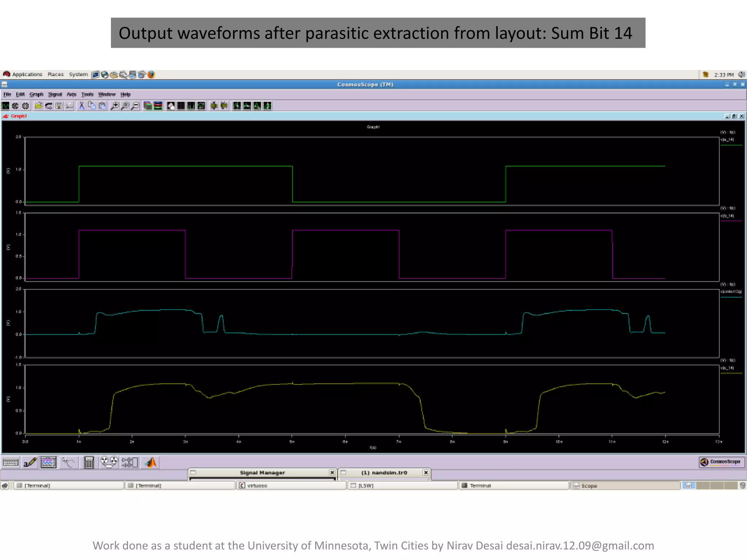Click the zoom to fit magnifier icon
Image resolution: width=747 pixels, height=560 pixels.
[x=125, y=106]
